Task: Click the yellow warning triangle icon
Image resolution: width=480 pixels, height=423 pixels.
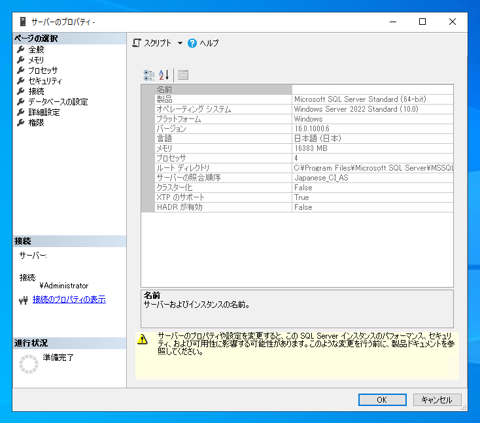Action: pyautogui.click(x=143, y=339)
